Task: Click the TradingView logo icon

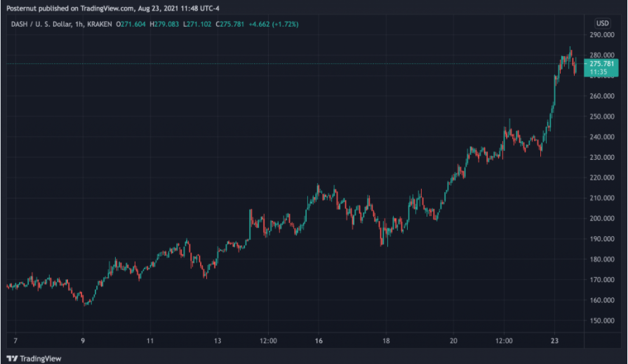Action: click(x=12, y=358)
